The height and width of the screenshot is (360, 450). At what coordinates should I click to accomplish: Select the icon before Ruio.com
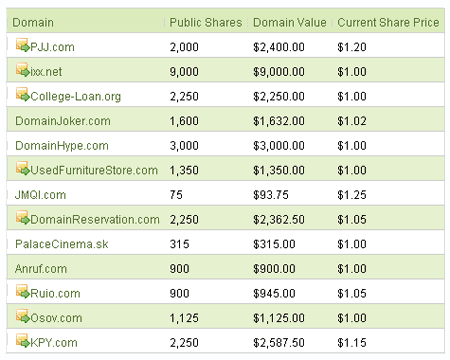point(23,292)
